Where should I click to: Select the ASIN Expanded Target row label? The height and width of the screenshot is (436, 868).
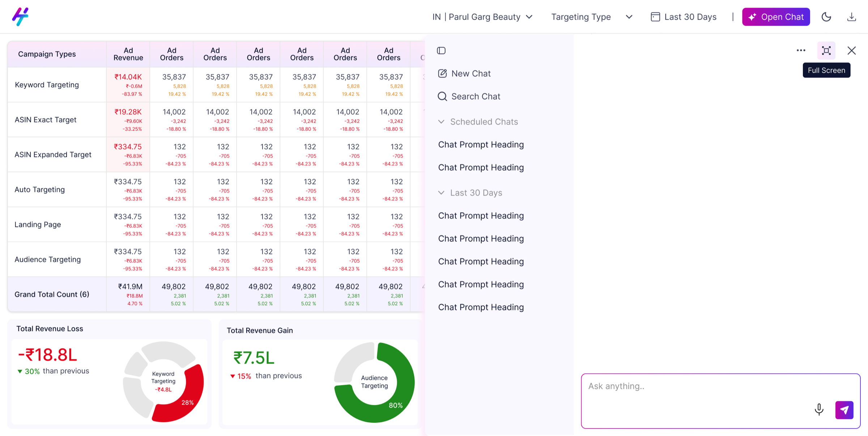point(53,155)
